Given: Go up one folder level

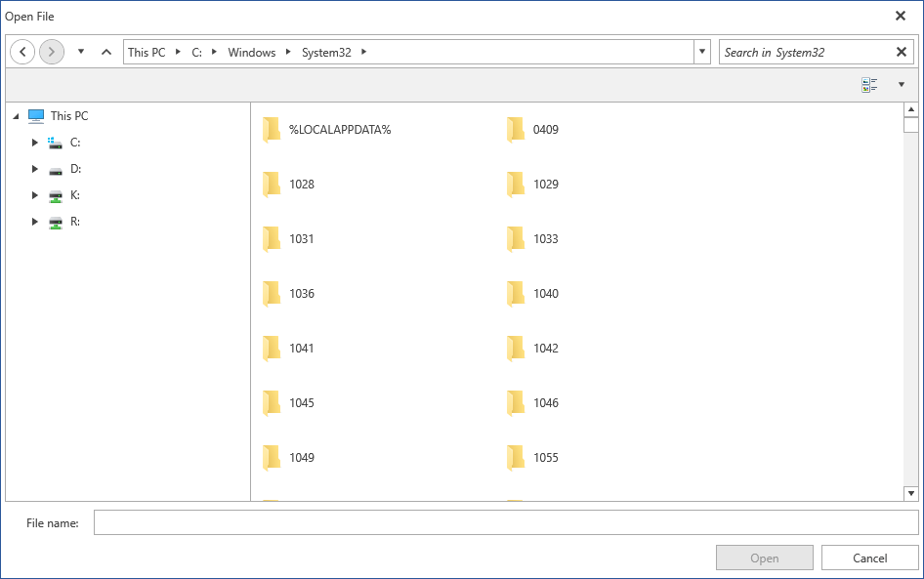Looking at the screenshot, I should coord(105,51).
